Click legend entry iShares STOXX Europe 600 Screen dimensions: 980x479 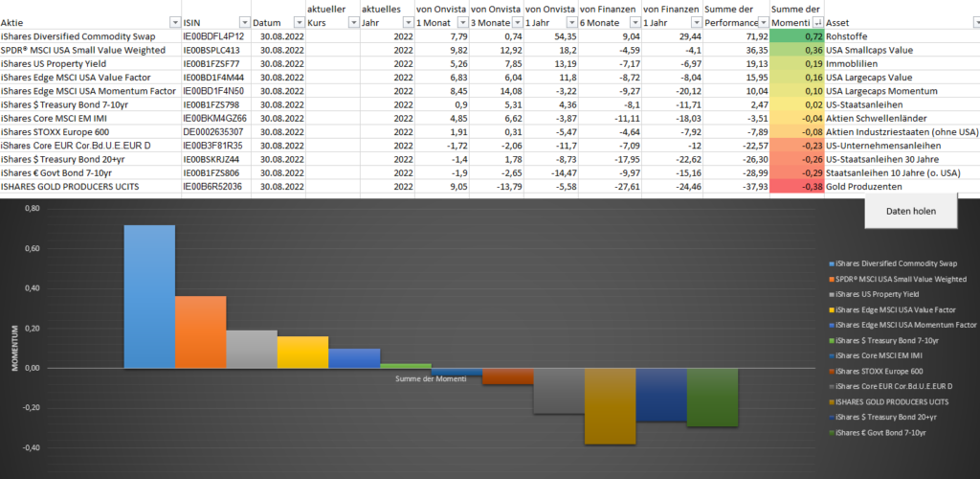pyautogui.click(x=879, y=371)
